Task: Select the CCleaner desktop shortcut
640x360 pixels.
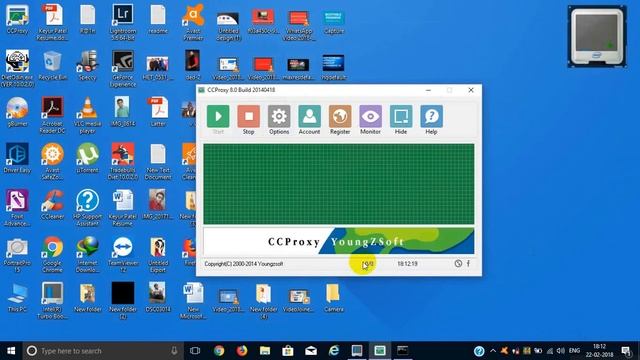Action: pyautogui.click(x=52, y=205)
